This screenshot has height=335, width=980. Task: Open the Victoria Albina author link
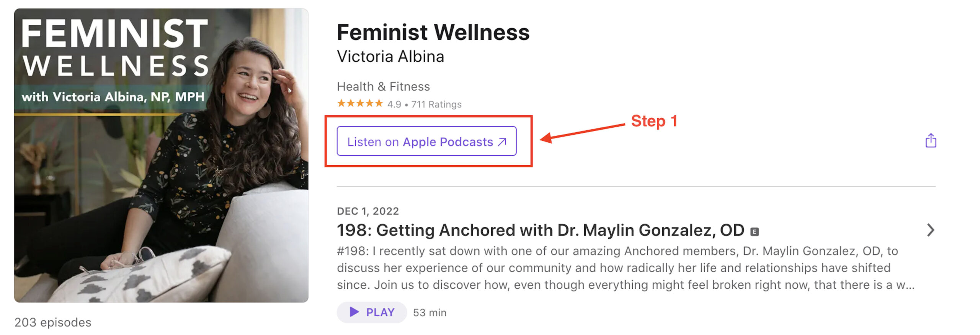[390, 57]
